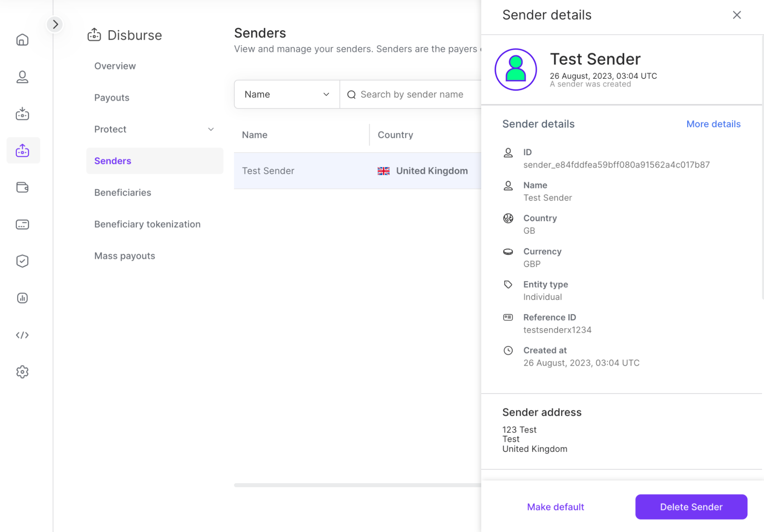Image resolution: width=764 pixels, height=532 pixels.
Task: Select the active Disburse icon
Action: [23, 151]
